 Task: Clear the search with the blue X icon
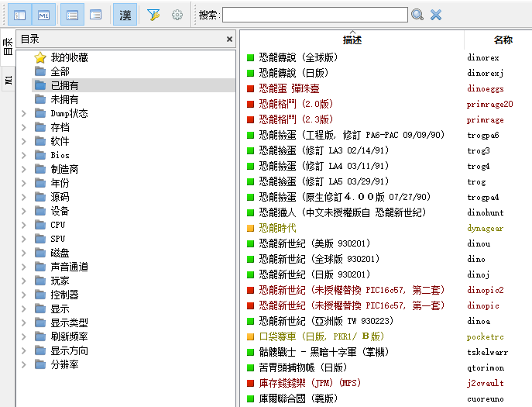[x=436, y=15]
